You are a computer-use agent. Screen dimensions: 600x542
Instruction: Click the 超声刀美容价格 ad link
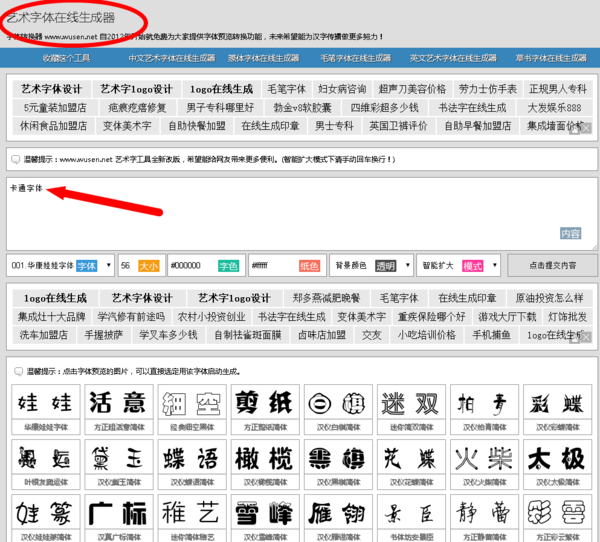pos(412,89)
